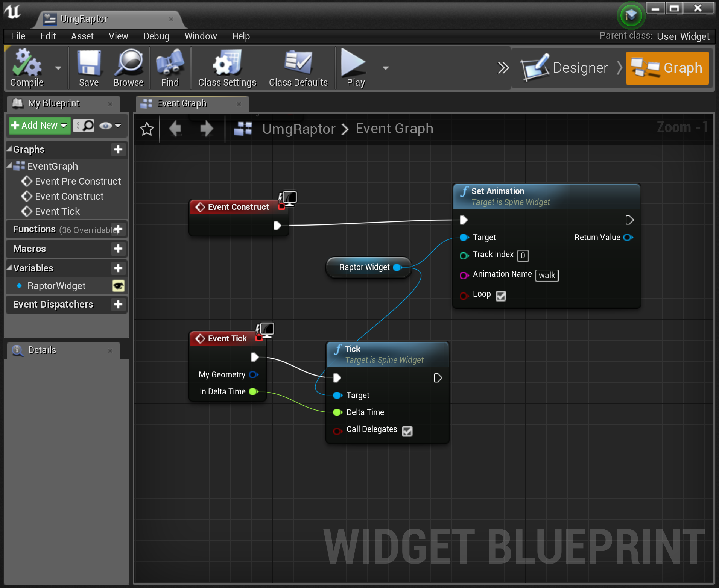Bookmark graph with star icon
Viewport: 719px width, 588px height.
click(147, 129)
